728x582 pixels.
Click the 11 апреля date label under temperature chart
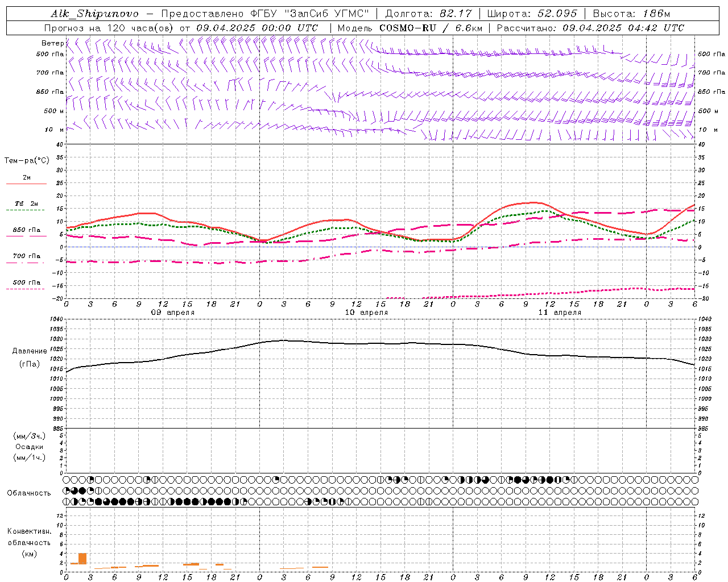tap(560, 313)
